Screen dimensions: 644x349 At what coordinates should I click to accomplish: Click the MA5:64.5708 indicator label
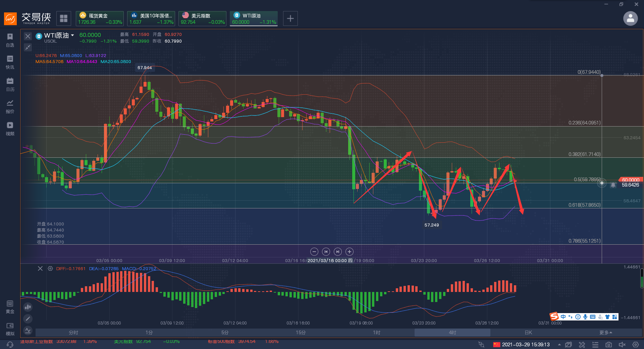(x=49, y=62)
